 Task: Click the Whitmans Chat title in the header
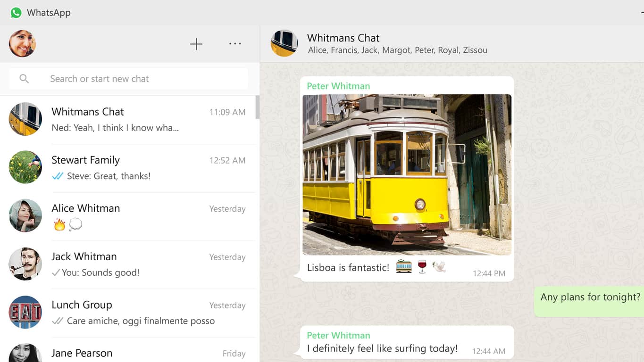(343, 38)
